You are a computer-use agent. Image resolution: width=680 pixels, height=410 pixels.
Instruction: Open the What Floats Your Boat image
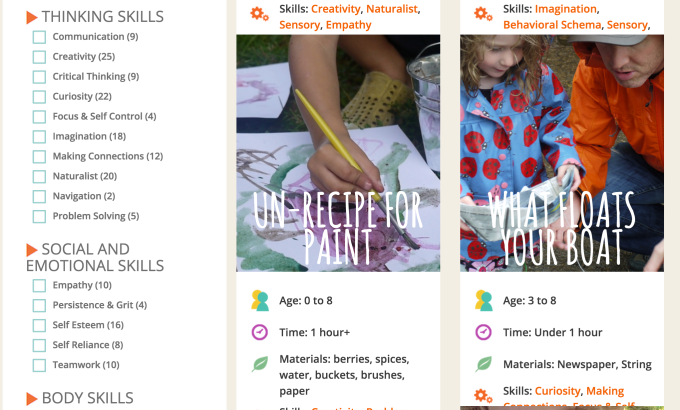(562, 153)
